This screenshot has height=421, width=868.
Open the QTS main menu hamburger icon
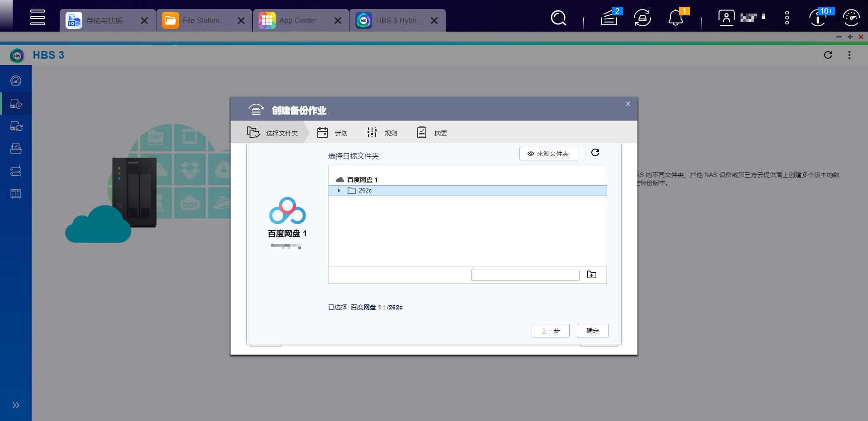[38, 18]
